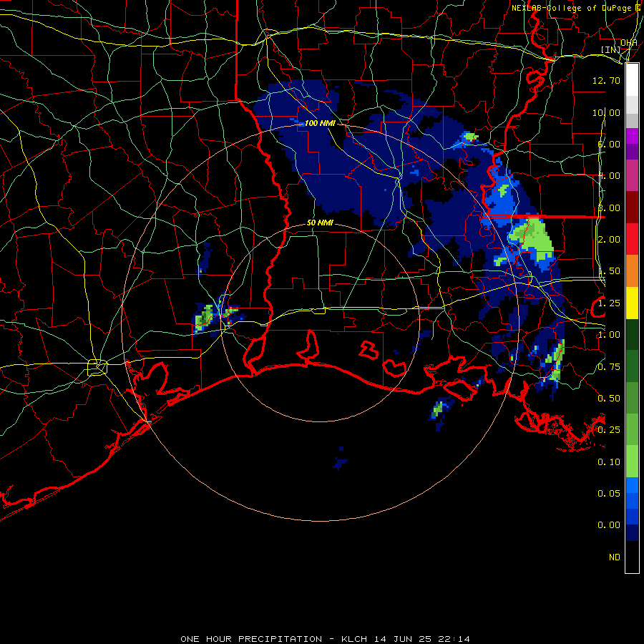The height and width of the screenshot is (644, 644).
Task: Select the bright red legend swatch
Action: [632, 239]
